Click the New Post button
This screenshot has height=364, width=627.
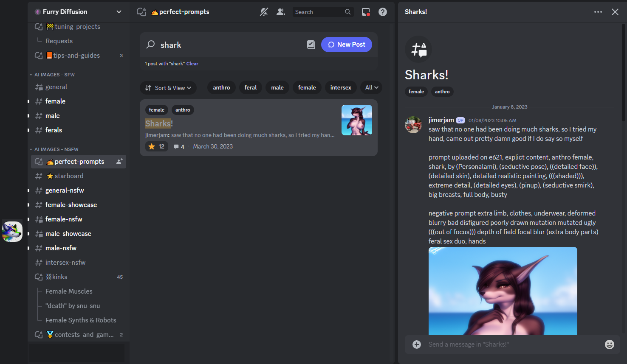pos(347,45)
